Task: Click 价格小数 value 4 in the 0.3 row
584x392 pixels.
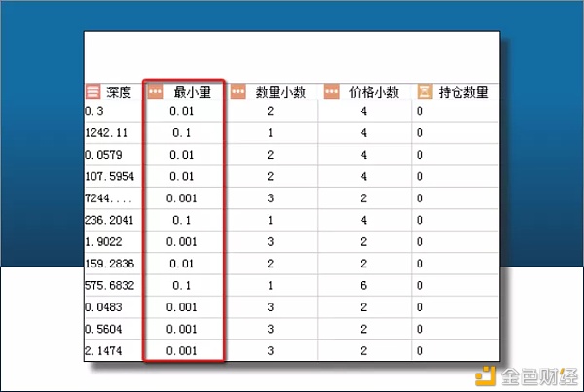Action: pos(363,111)
